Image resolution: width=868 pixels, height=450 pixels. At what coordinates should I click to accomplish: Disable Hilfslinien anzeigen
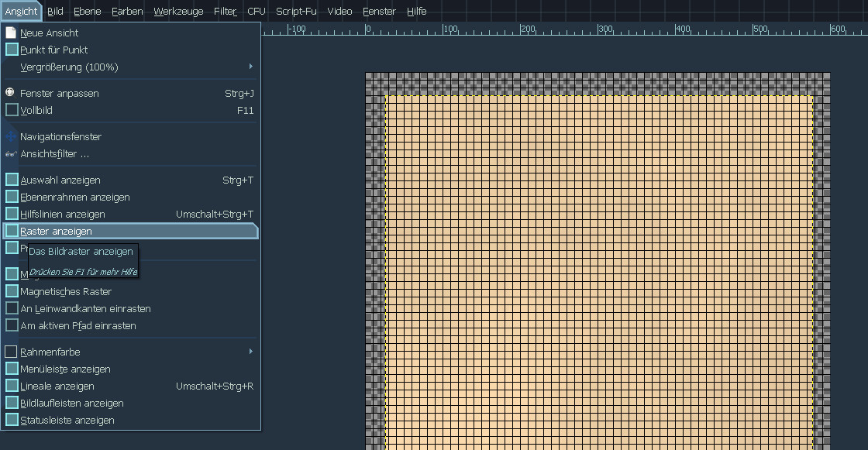(x=12, y=214)
